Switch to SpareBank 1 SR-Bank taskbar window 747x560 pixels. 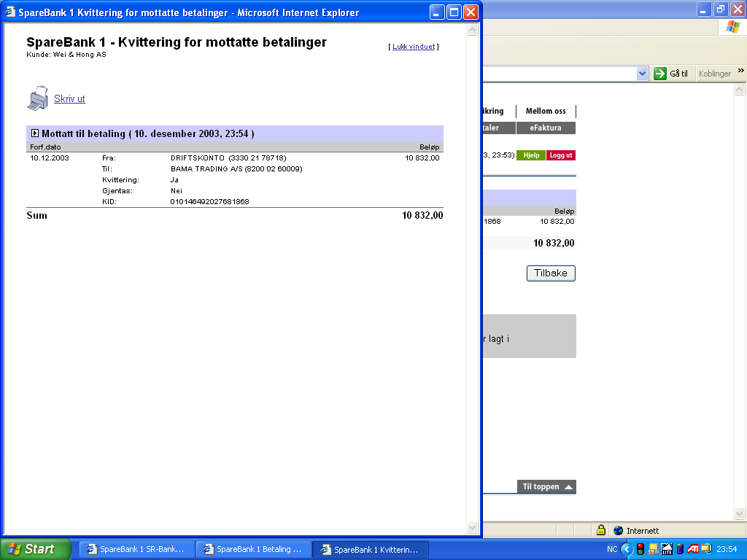point(136,549)
